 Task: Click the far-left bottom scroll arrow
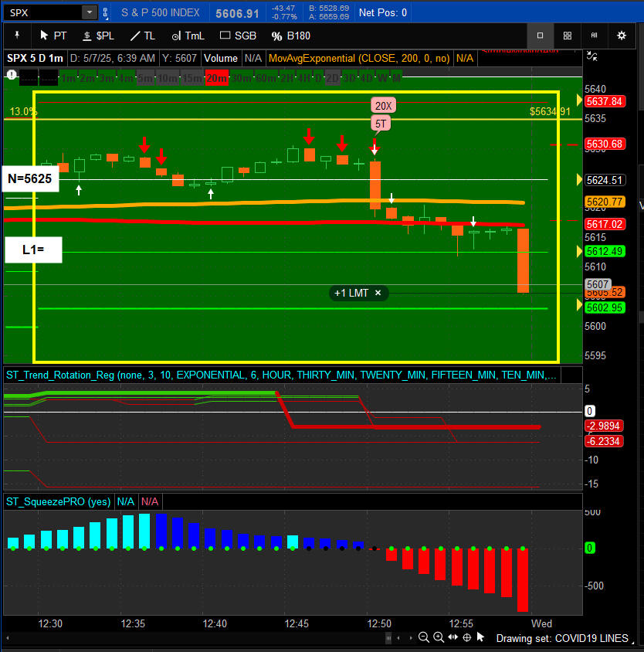tap(8, 638)
